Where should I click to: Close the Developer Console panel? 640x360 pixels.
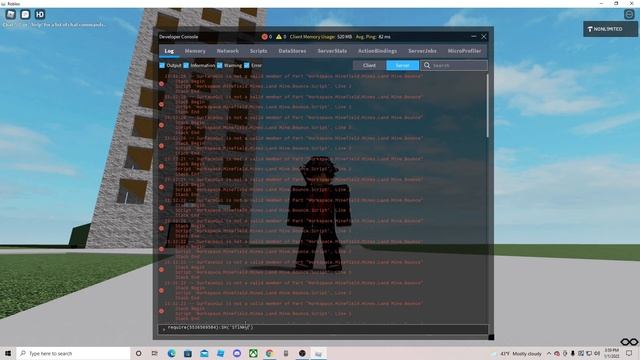tap(484, 37)
